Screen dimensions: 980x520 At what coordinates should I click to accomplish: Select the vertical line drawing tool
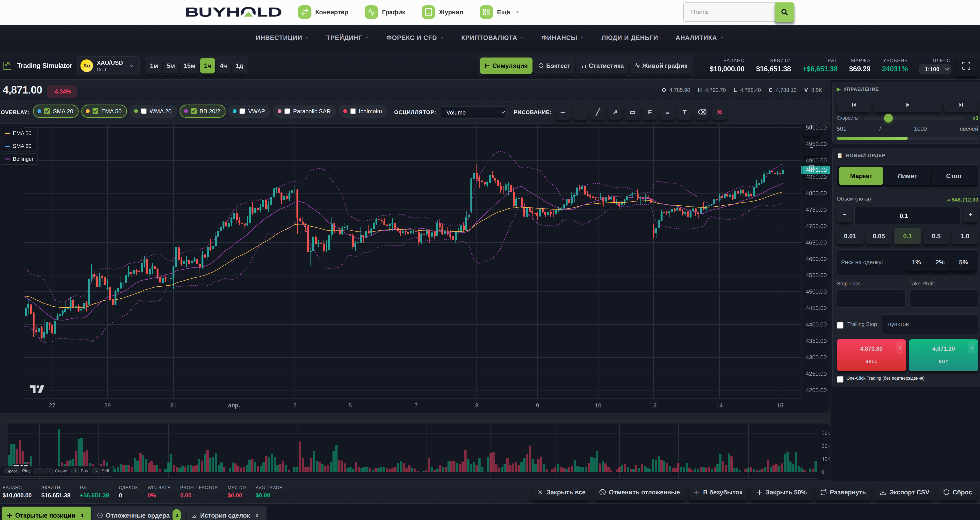(580, 112)
